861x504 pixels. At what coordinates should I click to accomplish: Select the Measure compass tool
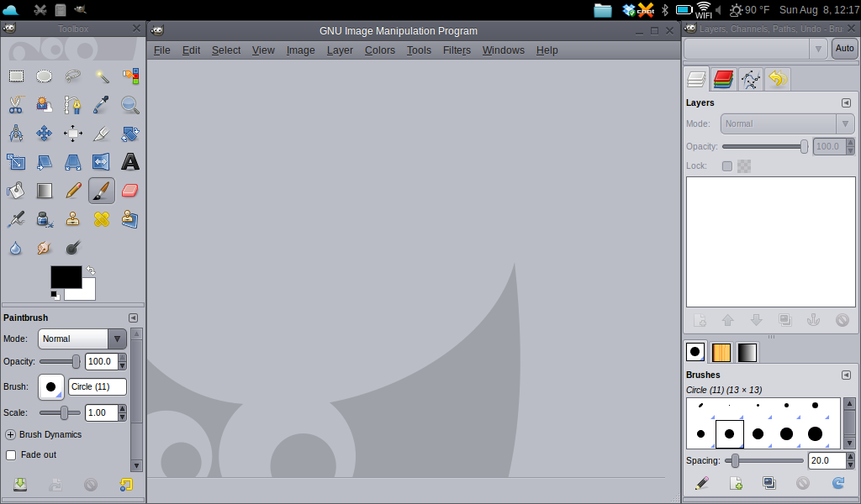(x=16, y=134)
